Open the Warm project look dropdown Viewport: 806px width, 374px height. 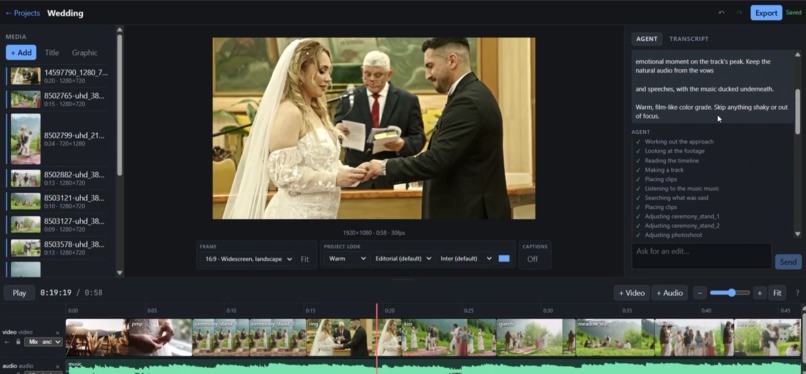pos(346,259)
